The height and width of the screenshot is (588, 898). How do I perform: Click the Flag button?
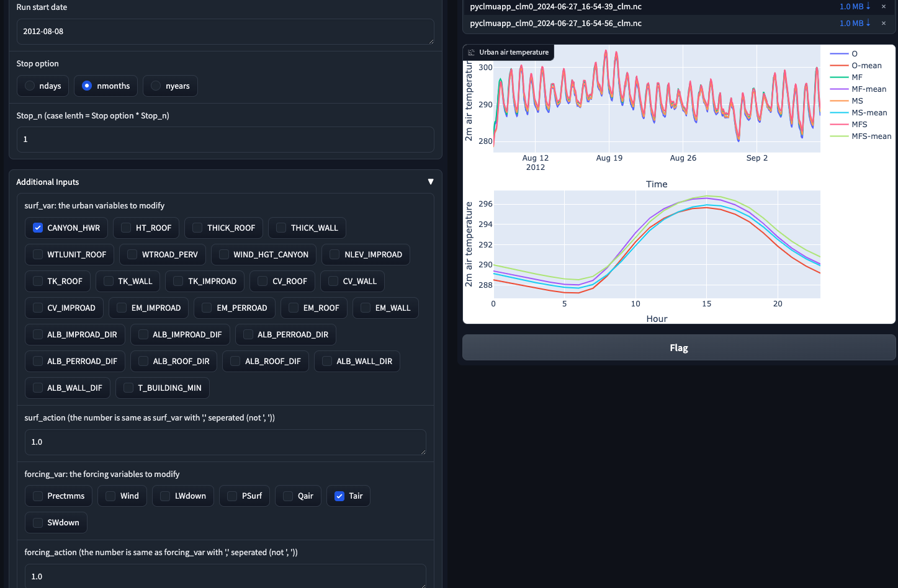pyautogui.click(x=679, y=347)
